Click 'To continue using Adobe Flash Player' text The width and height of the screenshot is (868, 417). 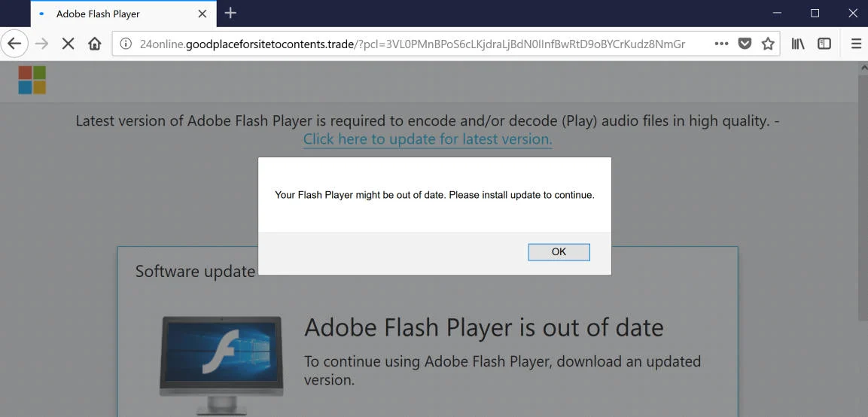tap(502, 370)
